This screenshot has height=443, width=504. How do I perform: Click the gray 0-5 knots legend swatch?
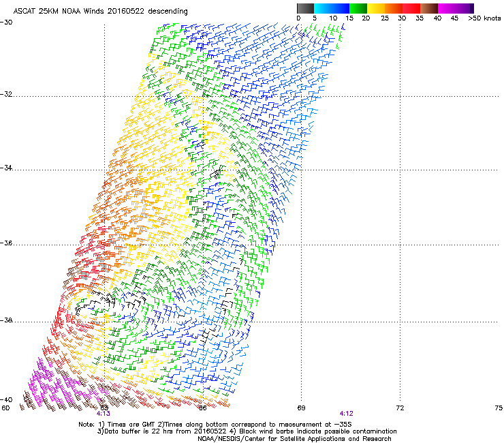tap(305, 8)
